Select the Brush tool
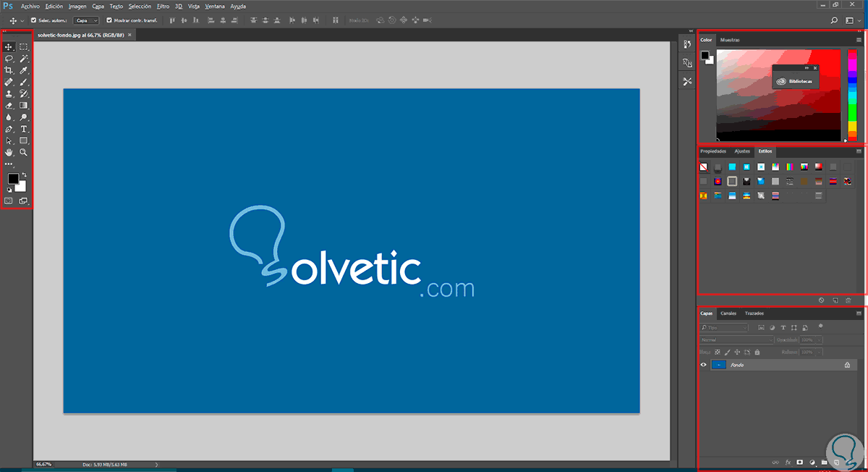868x472 pixels. 24,82
